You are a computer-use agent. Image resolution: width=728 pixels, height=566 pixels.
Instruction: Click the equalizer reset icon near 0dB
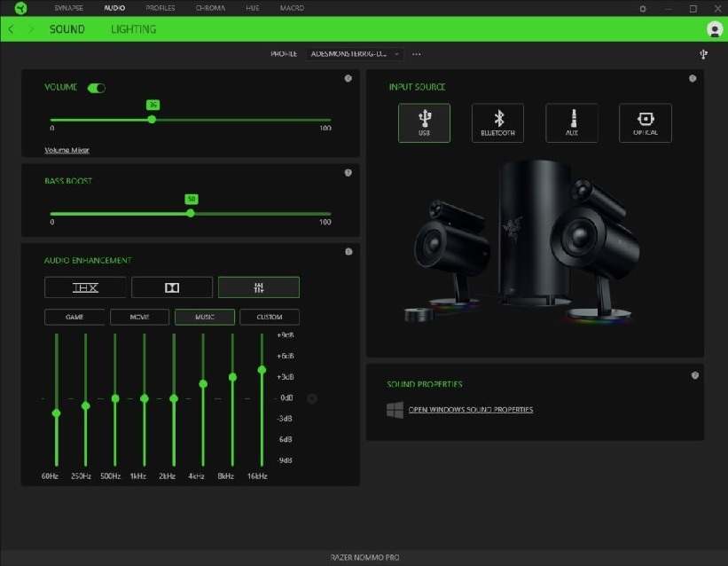[312, 398]
